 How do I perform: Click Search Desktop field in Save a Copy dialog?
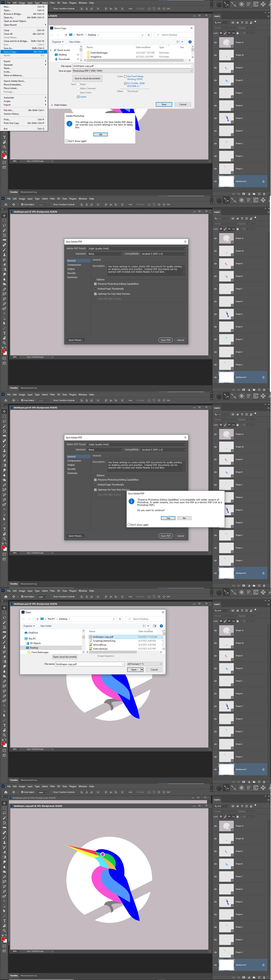coord(173,35)
